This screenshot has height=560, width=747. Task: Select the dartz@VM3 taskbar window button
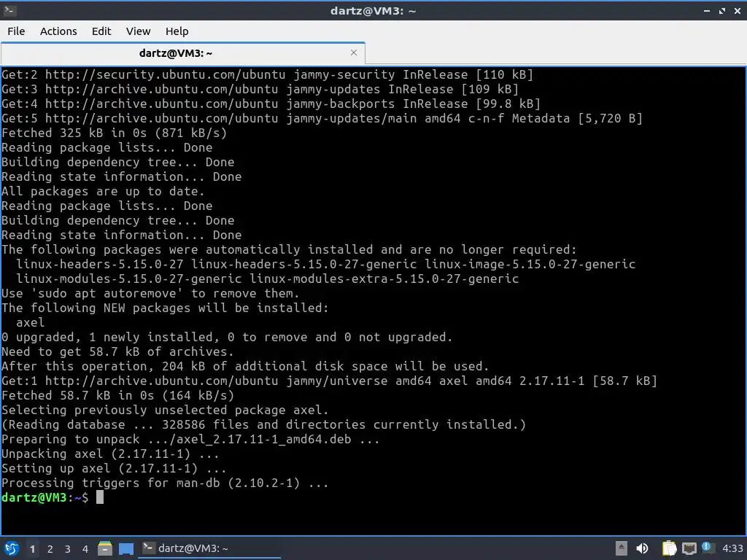209,548
